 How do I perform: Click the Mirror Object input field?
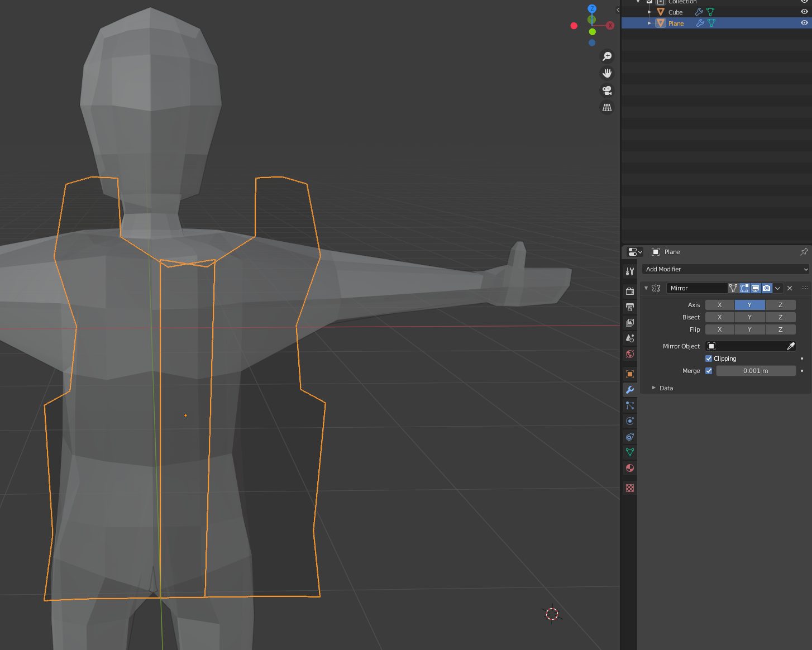[x=751, y=346]
